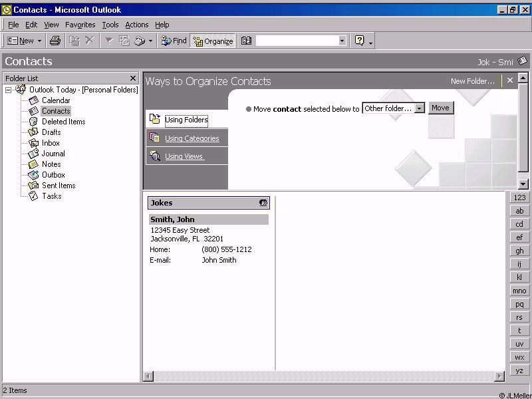Viewport: 532px width, 399px height.
Task: Jump to contacts under mno
Action: (519, 291)
